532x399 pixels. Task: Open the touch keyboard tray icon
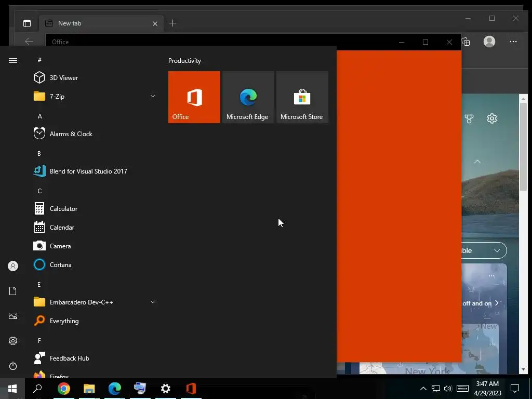coord(462,389)
